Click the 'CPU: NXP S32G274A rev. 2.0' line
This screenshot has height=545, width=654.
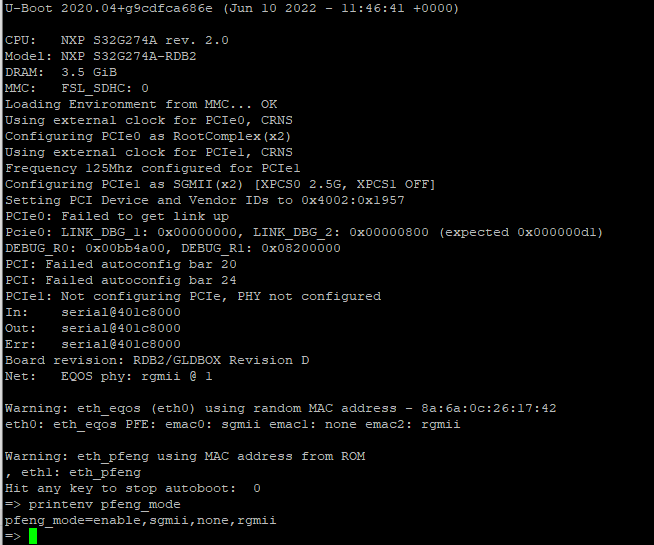pyautogui.click(x=116, y=40)
